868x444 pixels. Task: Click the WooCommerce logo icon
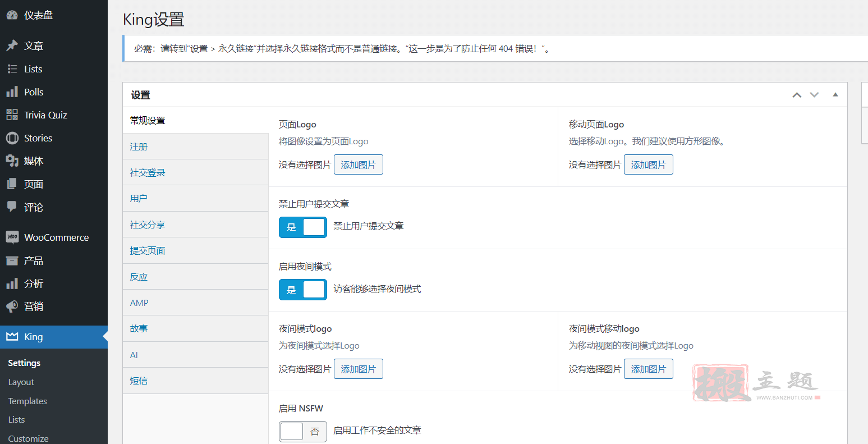(12, 237)
